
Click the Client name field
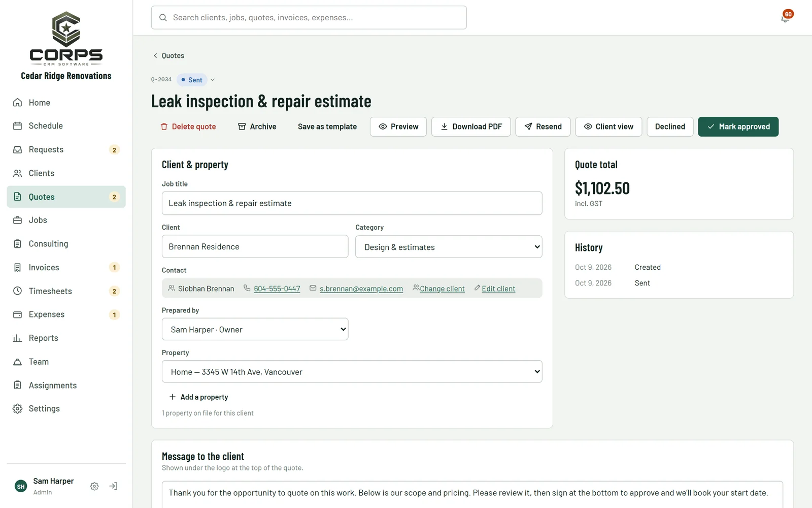coord(255,246)
